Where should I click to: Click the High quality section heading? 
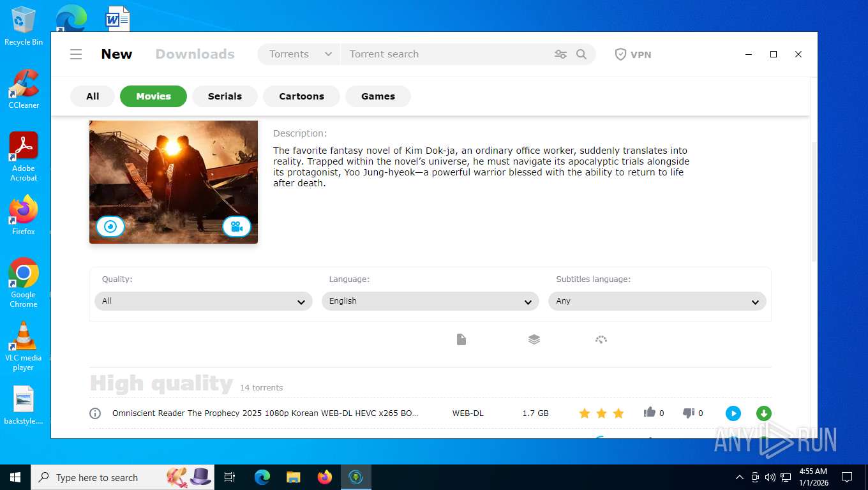click(161, 383)
